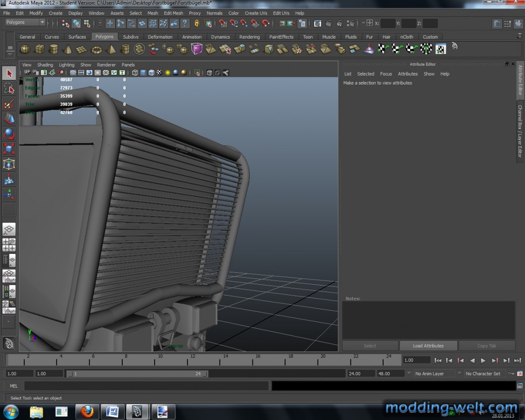The image size is (525, 420).
Task: Toggle the question-mark miscellaneous selection mask
Action: [x=184, y=23]
